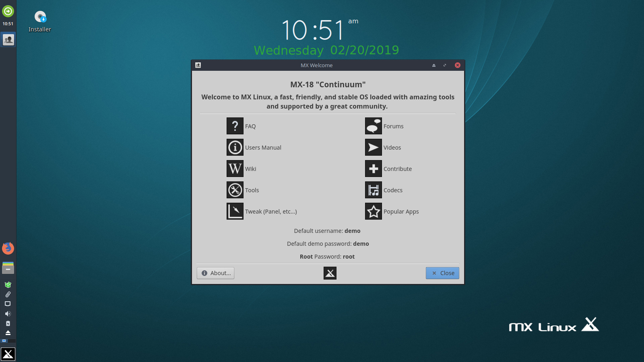
Task: Open the file manager drawer icon in panel
Action: [x=8, y=268]
